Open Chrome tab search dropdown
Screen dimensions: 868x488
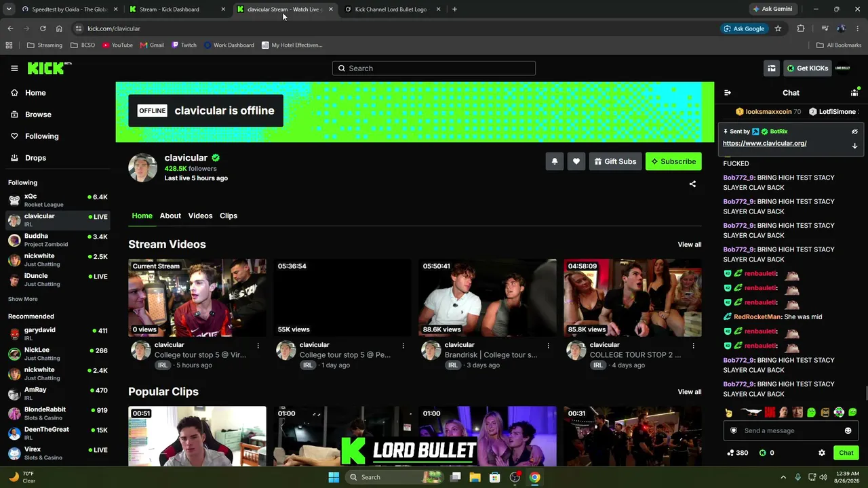click(10, 9)
